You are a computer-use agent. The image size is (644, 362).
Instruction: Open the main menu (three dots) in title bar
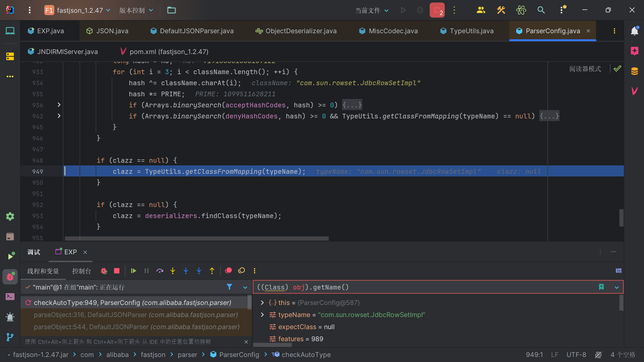30,10
